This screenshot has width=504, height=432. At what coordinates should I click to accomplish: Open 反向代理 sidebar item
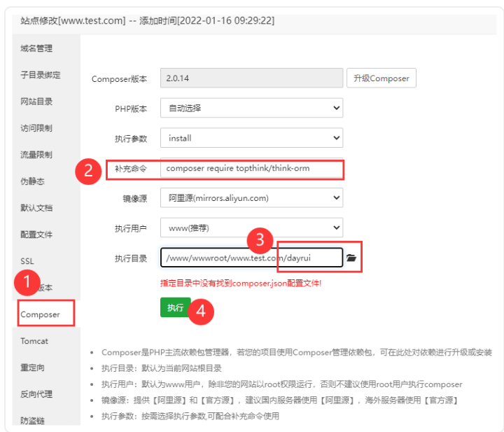(36, 394)
